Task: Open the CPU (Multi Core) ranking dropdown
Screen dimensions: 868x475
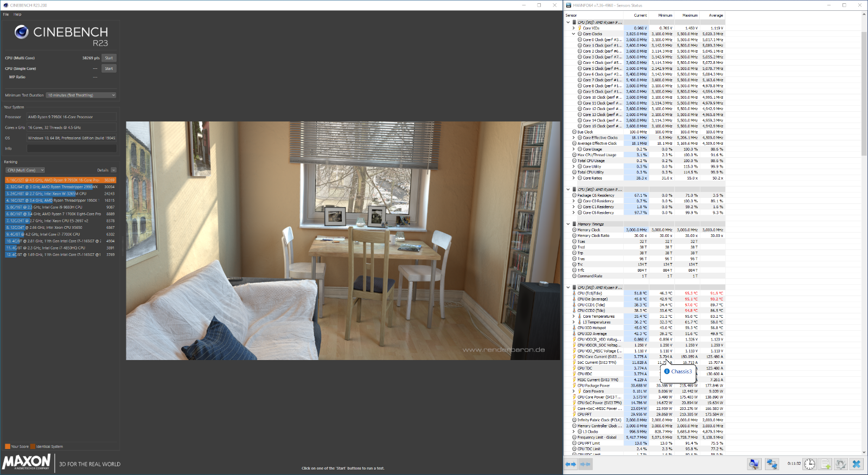Action: coord(25,170)
